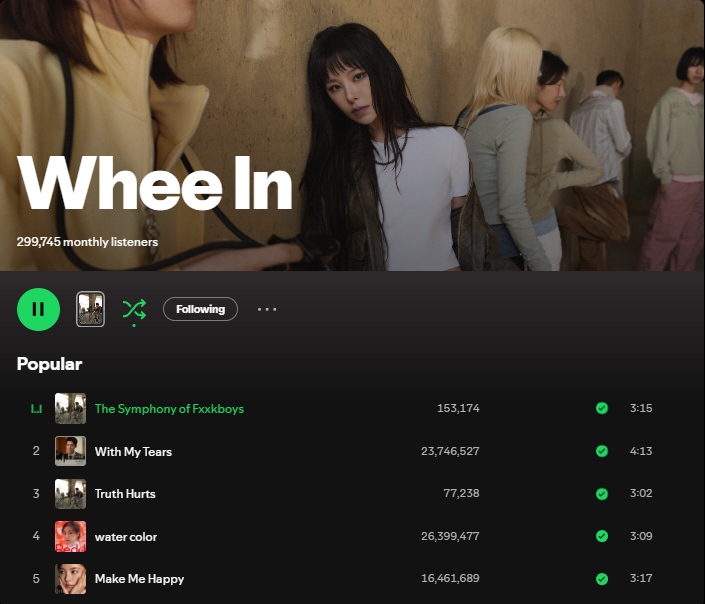Screen dimensions: 705x604
Task: Click Make Me Happy cover image
Action: tap(71, 579)
